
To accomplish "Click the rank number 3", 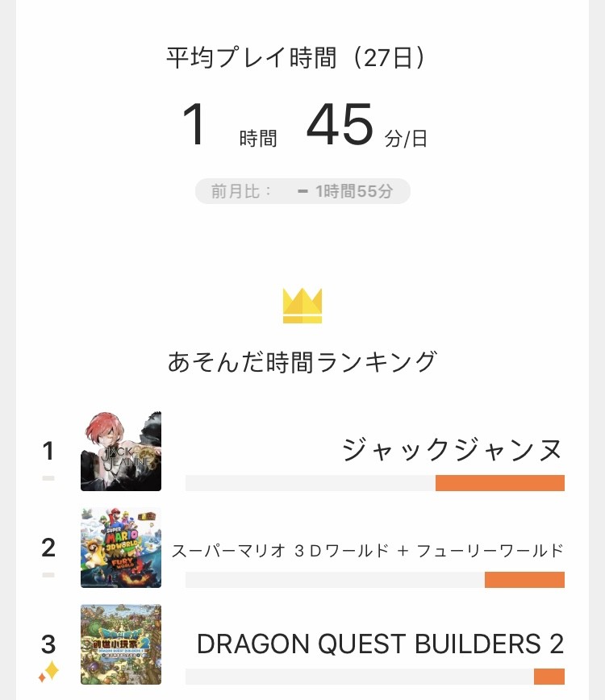I will [x=48, y=644].
